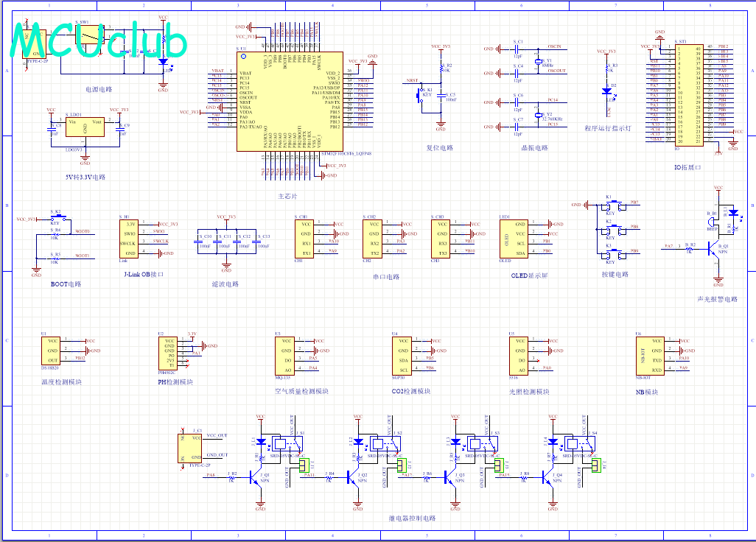
Task: Click the OLED显示屏 label
Action: 529,275
